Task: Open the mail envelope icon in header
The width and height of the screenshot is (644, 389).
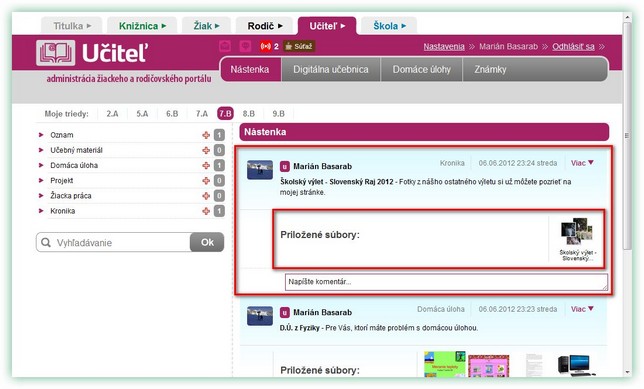Action: (x=225, y=46)
